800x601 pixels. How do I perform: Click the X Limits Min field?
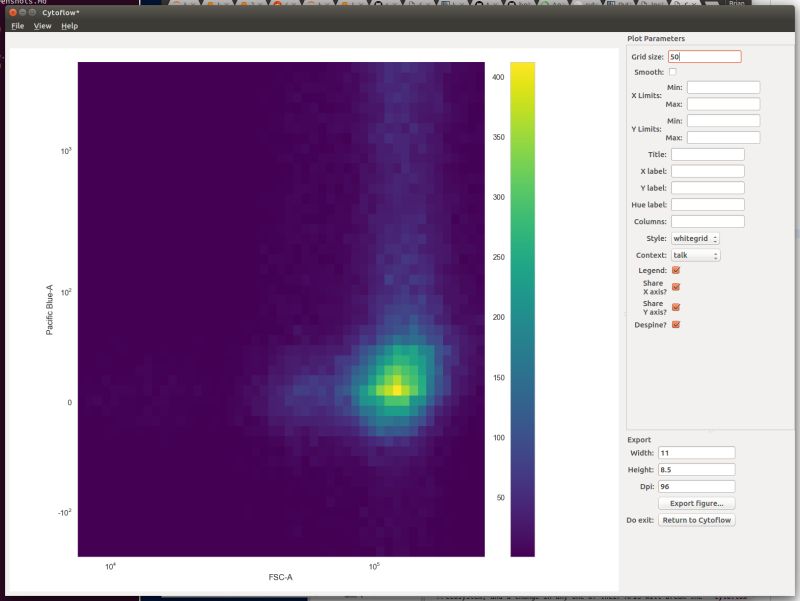721,88
